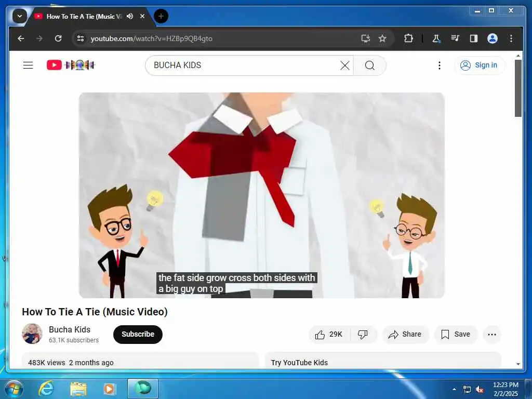The image size is (532, 399).
Task: Open the Bucha Kids channel avatar
Action: pos(32,334)
